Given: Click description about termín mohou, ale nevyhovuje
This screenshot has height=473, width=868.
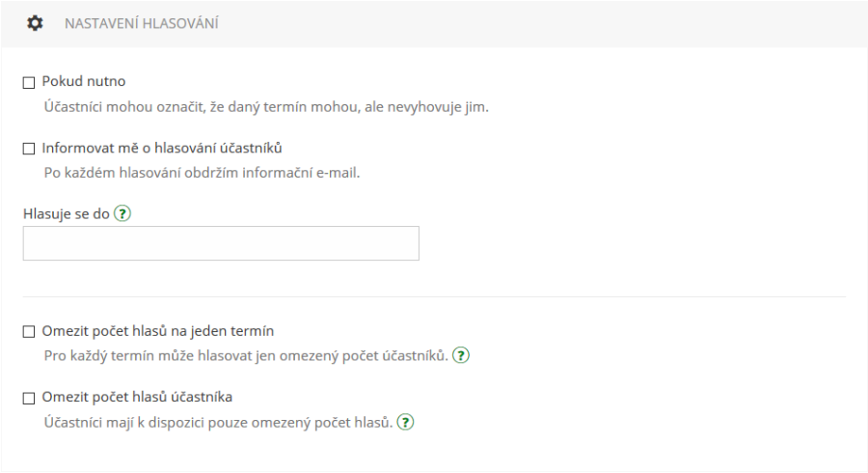Looking at the screenshot, I should [x=266, y=107].
